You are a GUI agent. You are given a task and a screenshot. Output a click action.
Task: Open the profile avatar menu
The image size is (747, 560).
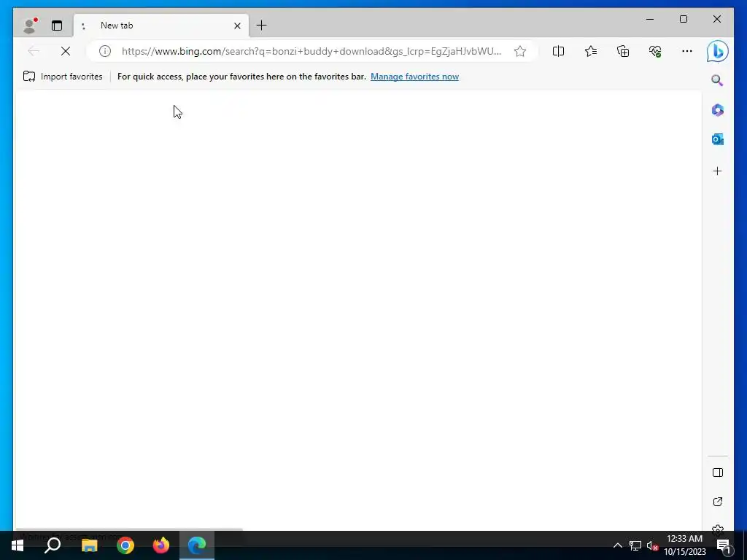click(x=30, y=26)
